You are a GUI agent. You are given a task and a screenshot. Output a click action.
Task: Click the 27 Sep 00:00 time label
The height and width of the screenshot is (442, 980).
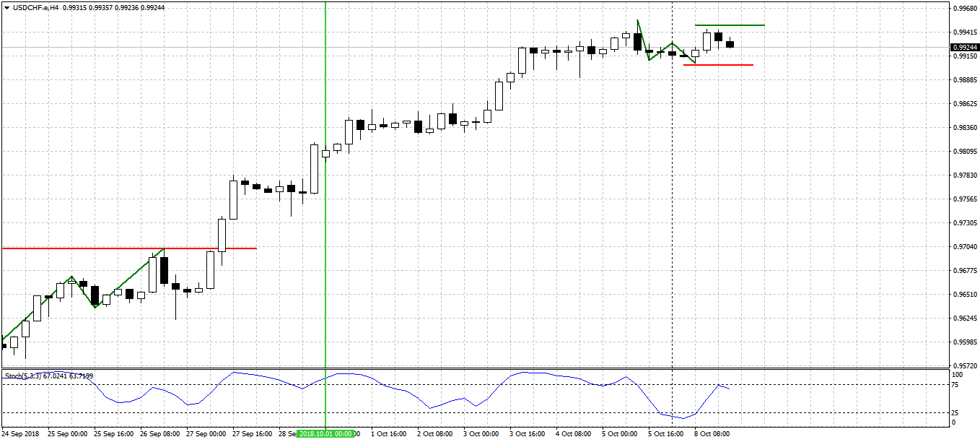206,433
